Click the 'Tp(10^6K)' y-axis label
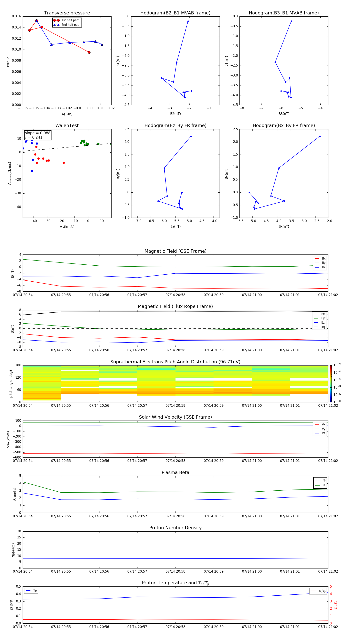Screen dimensions: 351x644 tap(11, 605)
